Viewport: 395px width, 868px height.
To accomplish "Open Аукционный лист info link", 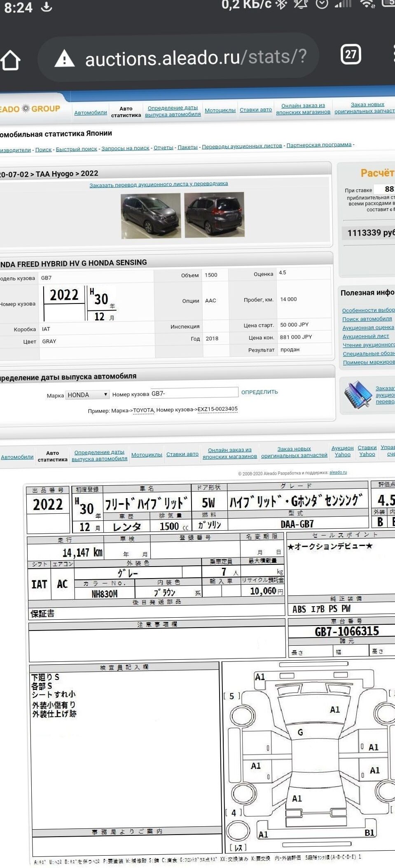I will [x=366, y=336].
